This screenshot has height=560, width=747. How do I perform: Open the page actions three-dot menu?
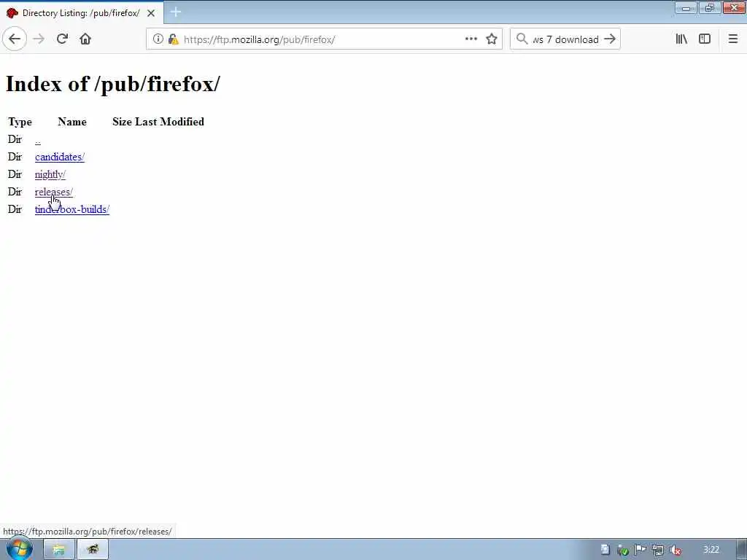click(471, 39)
